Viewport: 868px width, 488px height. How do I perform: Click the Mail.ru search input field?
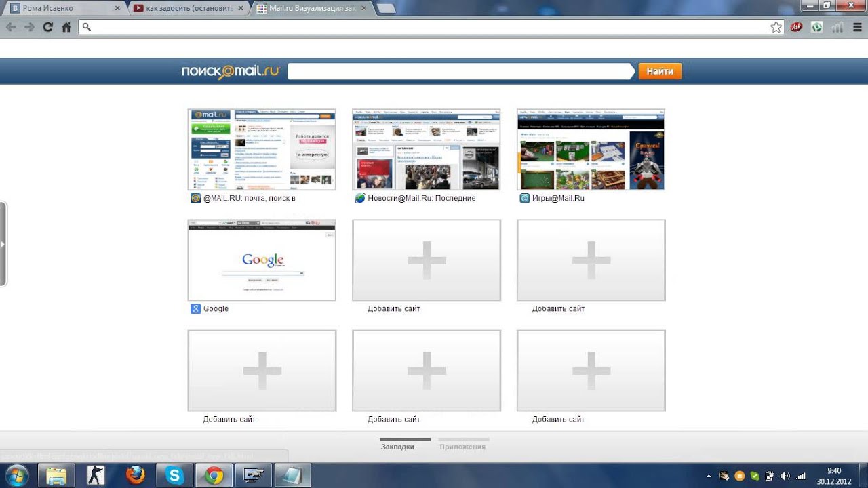click(x=461, y=71)
